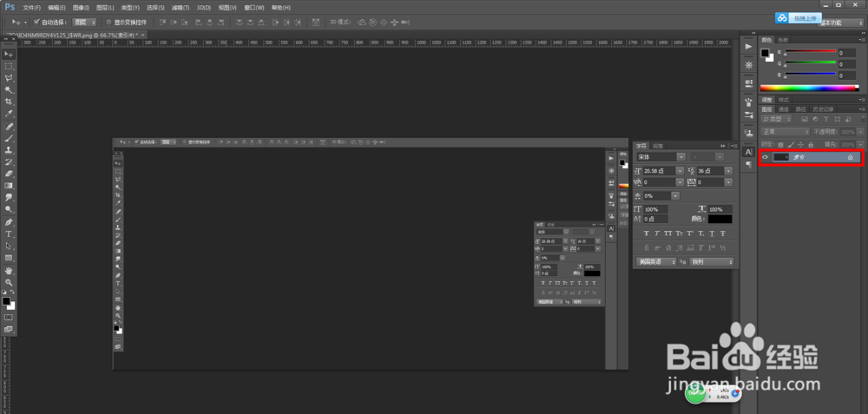Screen dimensions: 868x414
Task: Select the Magic Wand tool
Action: [9, 89]
